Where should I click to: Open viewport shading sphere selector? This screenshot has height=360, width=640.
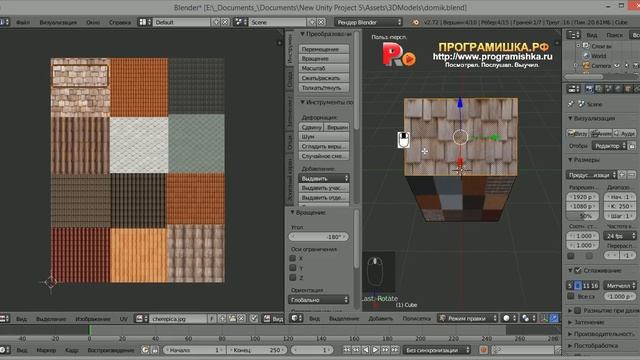coord(509,318)
